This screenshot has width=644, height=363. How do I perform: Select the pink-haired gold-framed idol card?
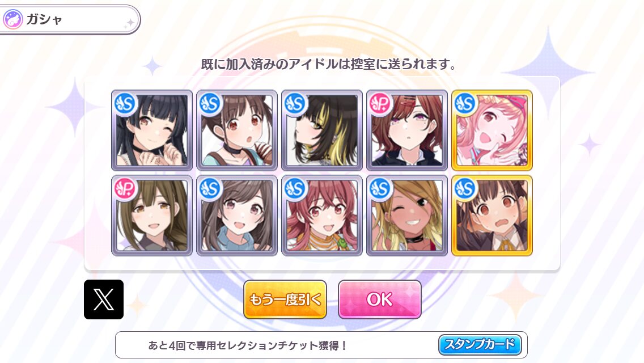tap(492, 130)
